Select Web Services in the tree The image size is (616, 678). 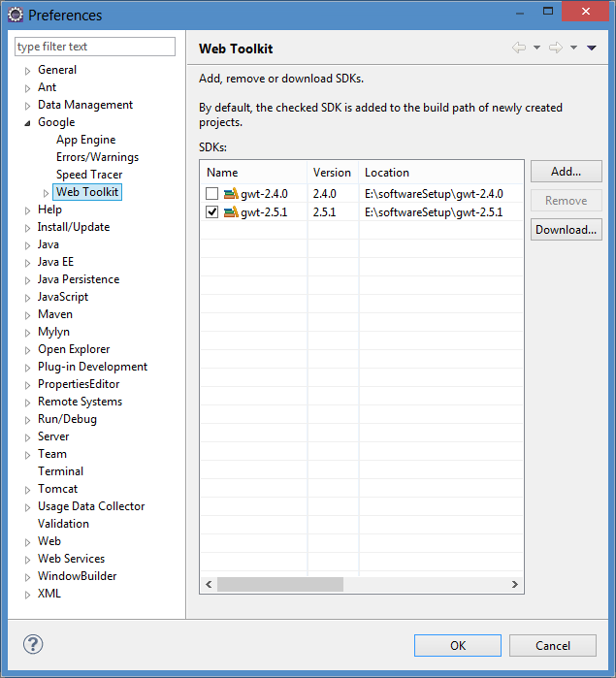(71, 559)
